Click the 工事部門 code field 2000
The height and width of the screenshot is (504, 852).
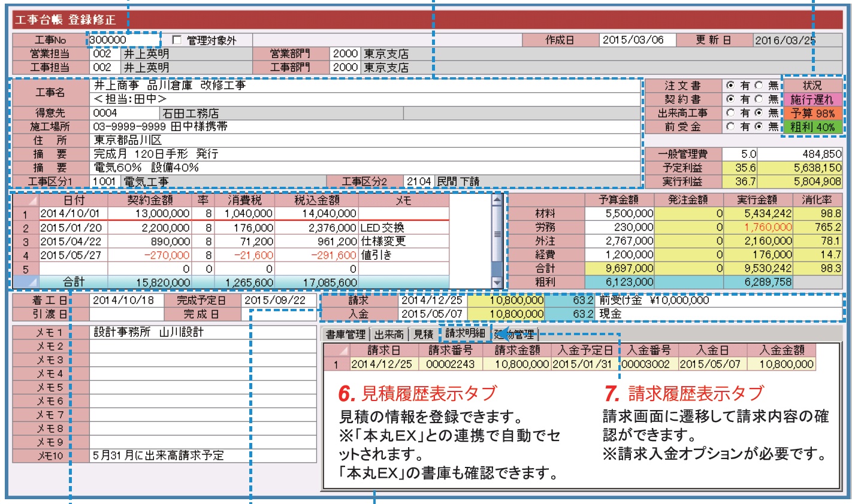pos(346,68)
